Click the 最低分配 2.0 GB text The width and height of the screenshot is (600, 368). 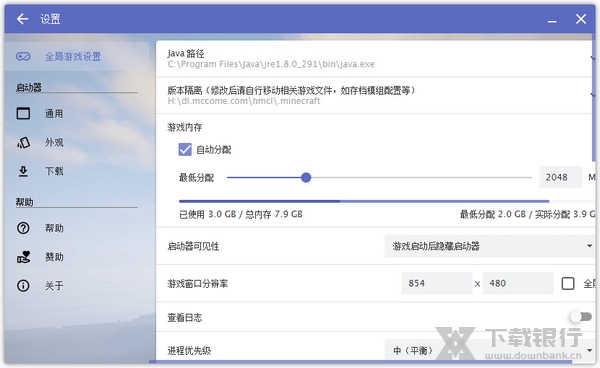[x=493, y=214]
